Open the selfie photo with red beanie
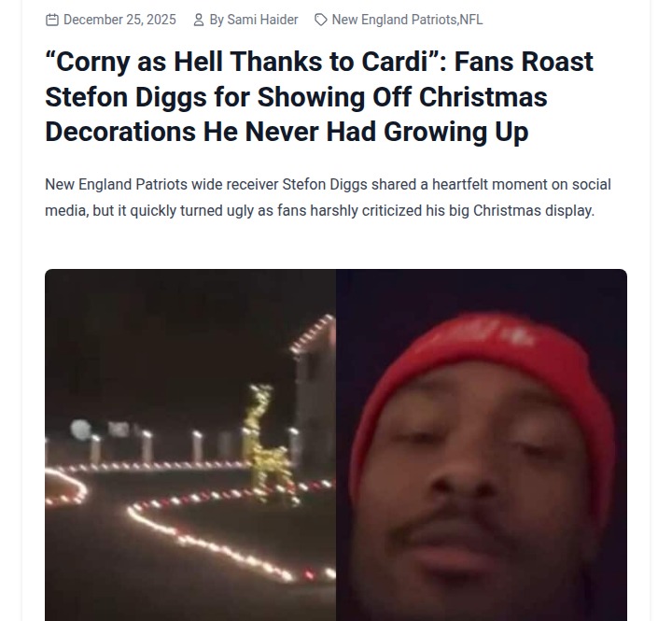Viewport: 672px width, 621px height. (x=482, y=445)
